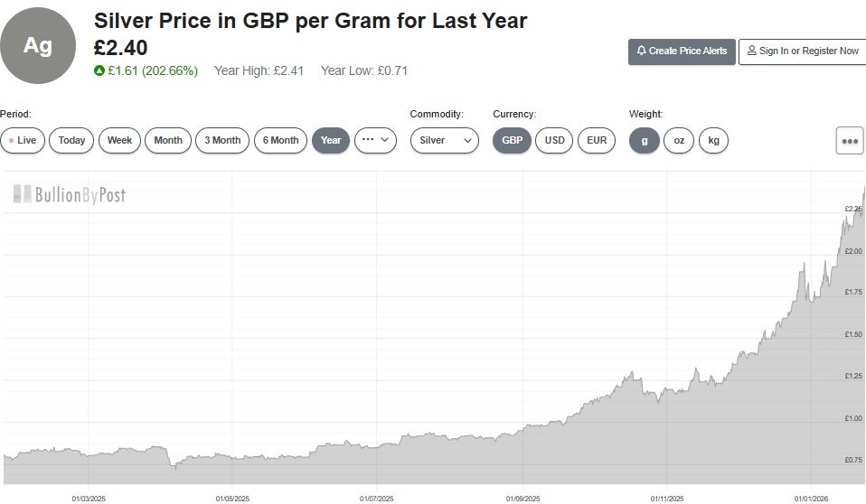Open the Silver commodity dropdown
The image size is (866, 504).
[x=444, y=141]
